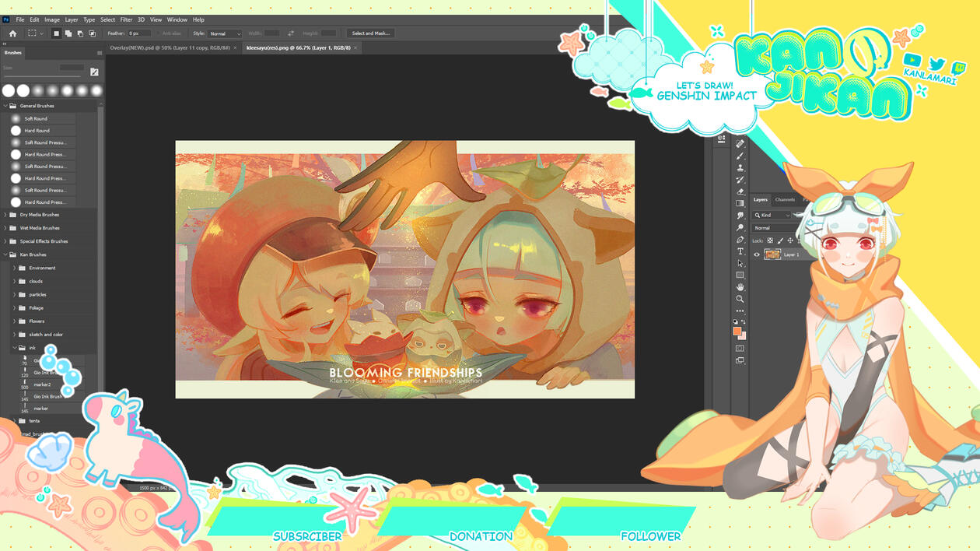Screen dimensions: 980x551
Task: Switch to the Overlay(NEW).psd document tab
Action: click(x=170, y=47)
